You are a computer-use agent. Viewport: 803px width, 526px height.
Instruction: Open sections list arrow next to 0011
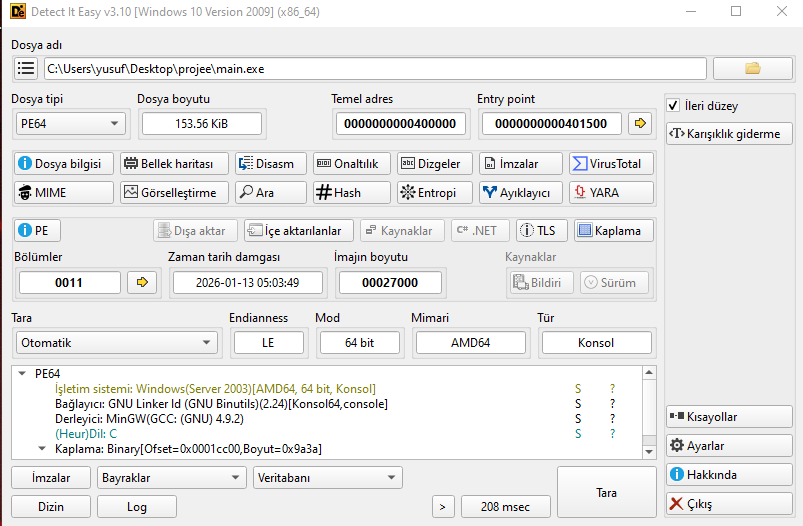142,282
